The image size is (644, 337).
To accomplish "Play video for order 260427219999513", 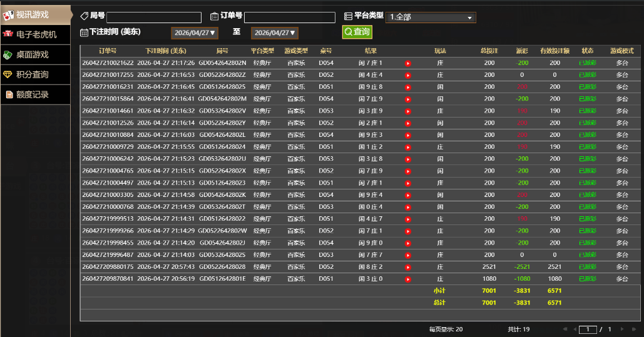I will [x=408, y=219].
